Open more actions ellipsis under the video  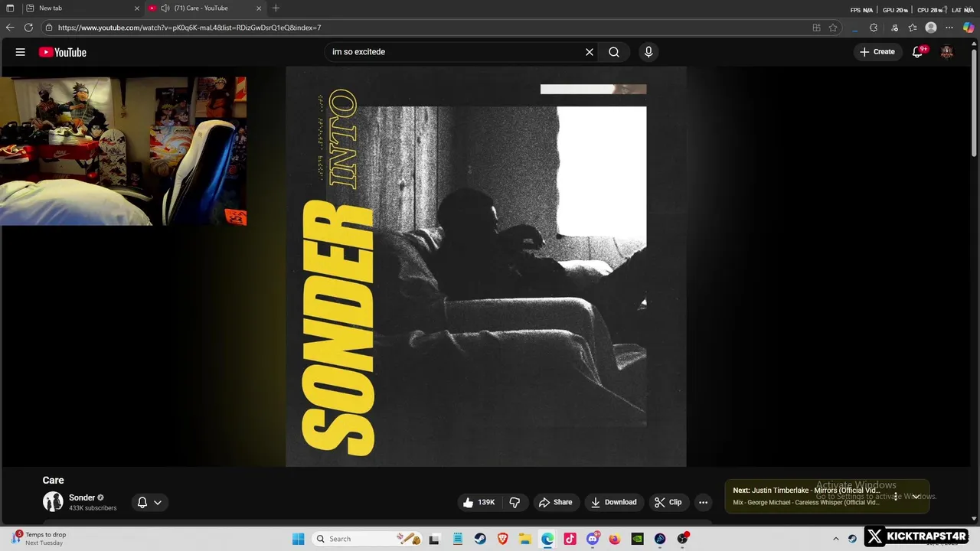coord(703,502)
